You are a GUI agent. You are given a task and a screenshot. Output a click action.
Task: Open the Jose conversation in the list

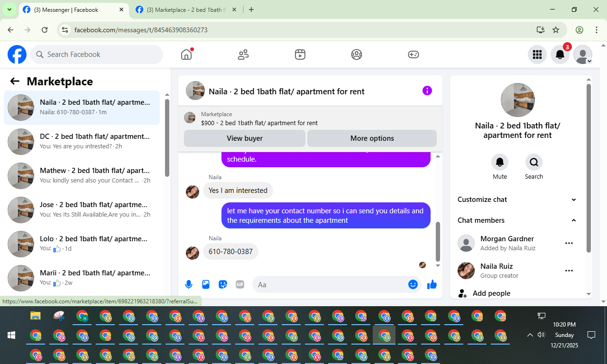pyautogui.click(x=82, y=210)
